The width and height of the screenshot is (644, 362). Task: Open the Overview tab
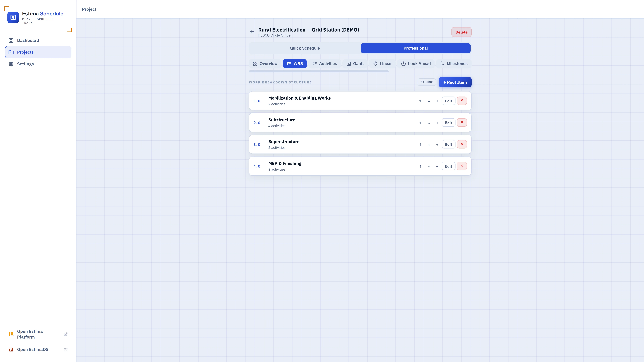point(265,64)
